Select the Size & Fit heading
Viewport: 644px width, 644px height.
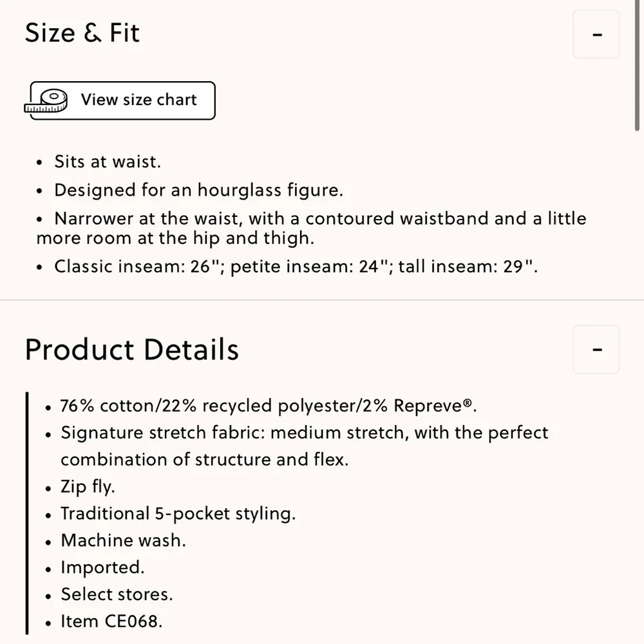tap(82, 32)
